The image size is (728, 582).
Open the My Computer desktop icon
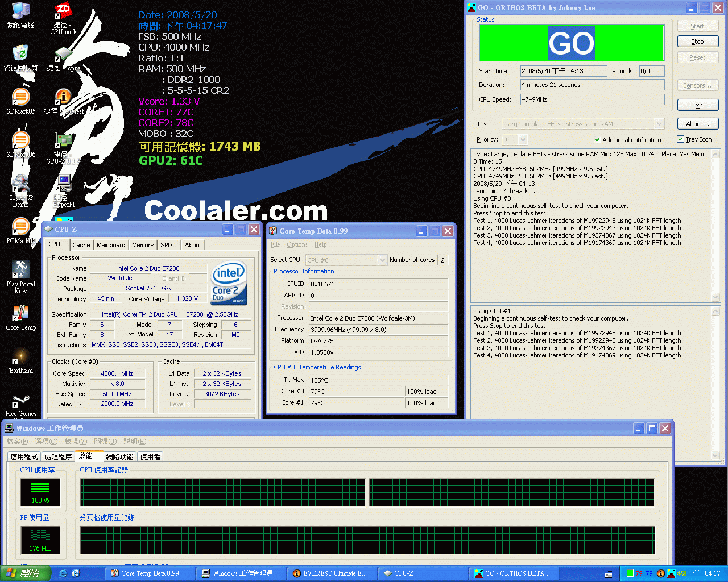coord(21,15)
